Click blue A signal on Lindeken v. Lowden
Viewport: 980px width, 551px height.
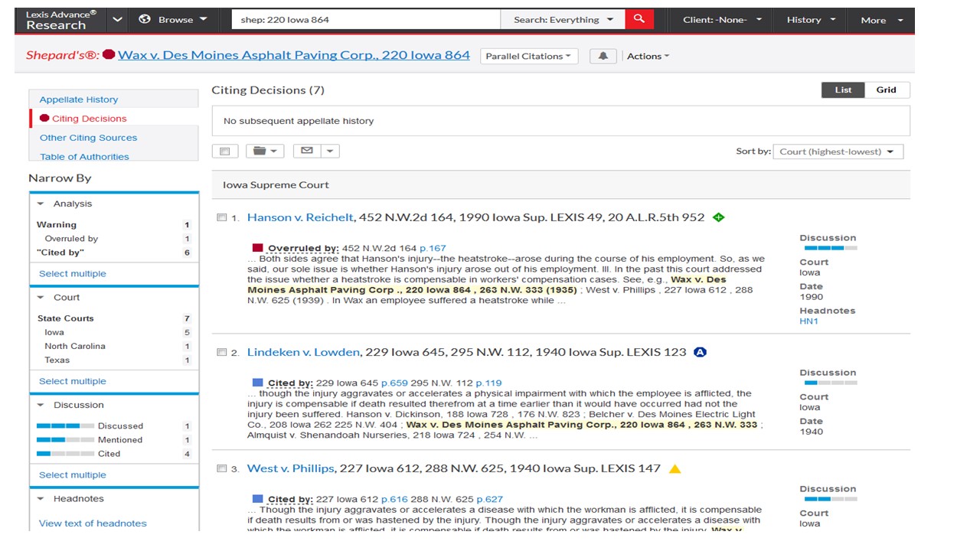700,352
